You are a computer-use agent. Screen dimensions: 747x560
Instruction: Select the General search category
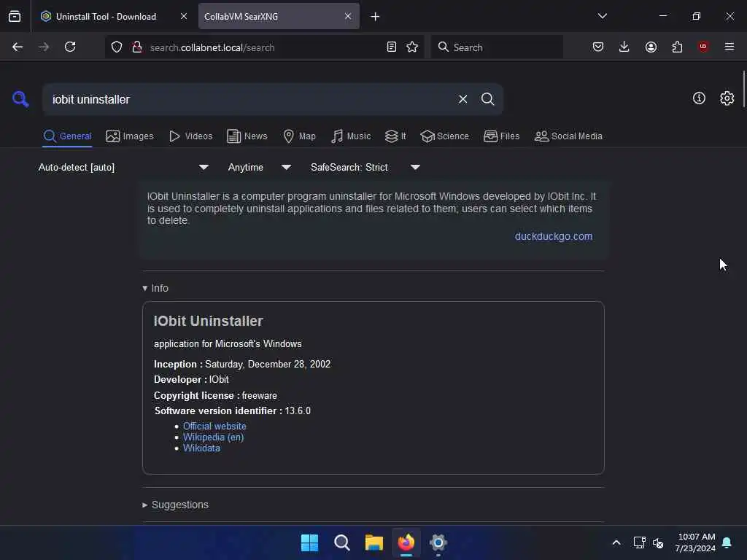coord(67,136)
